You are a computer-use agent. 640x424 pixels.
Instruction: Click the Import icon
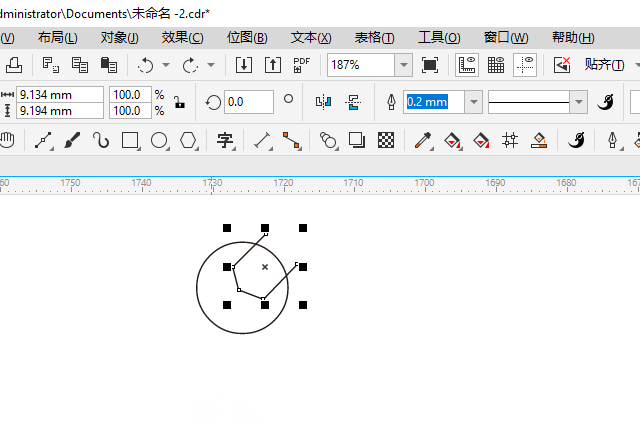[244, 65]
